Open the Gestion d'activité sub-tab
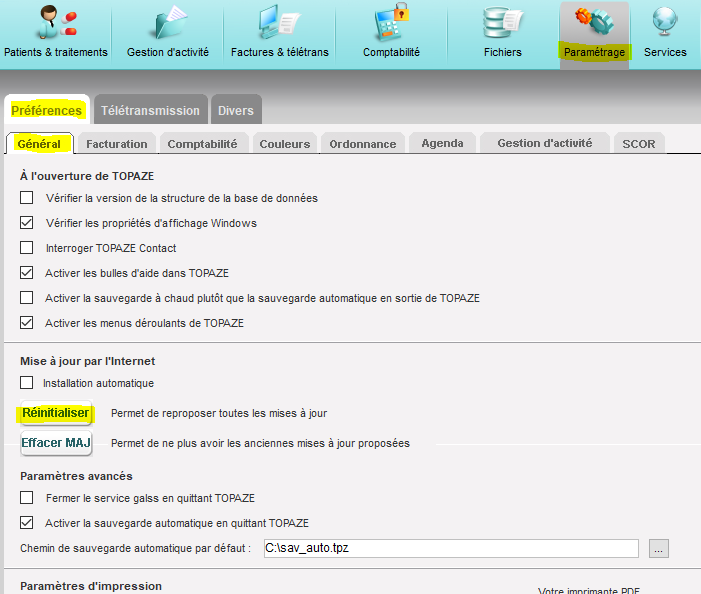701x594 pixels. coord(545,143)
